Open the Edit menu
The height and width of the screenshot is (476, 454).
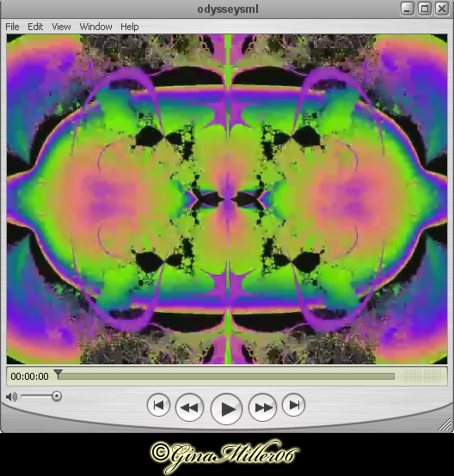click(x=35, y=27)
